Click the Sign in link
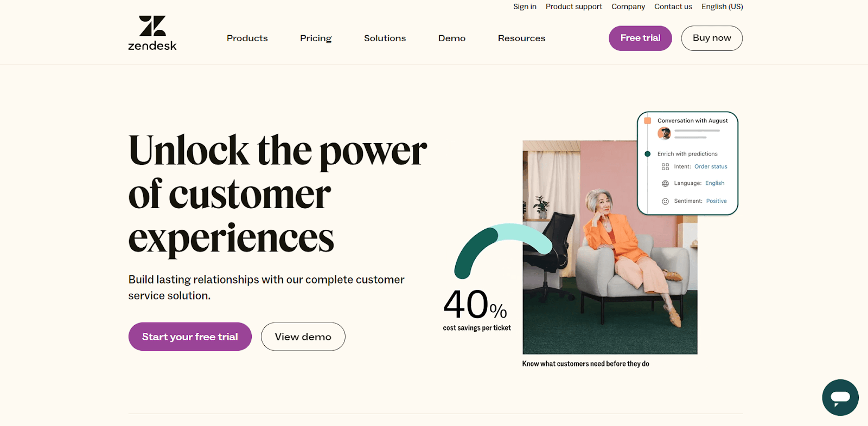Viewport: 868px width, 426px height. pyautogui.click(x=525, y=7)
